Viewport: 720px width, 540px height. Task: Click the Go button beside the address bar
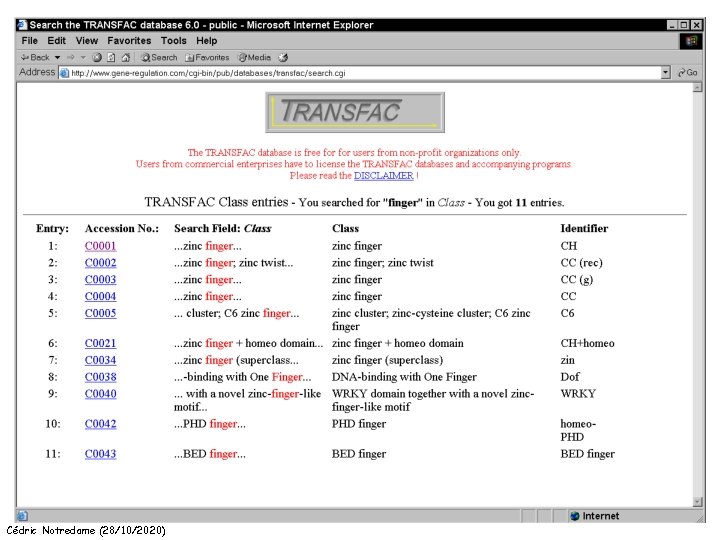click(687, 73)
